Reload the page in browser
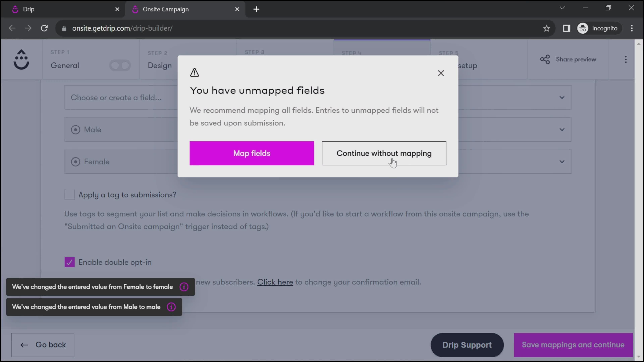Screen dimensions: 644x362 44,28
